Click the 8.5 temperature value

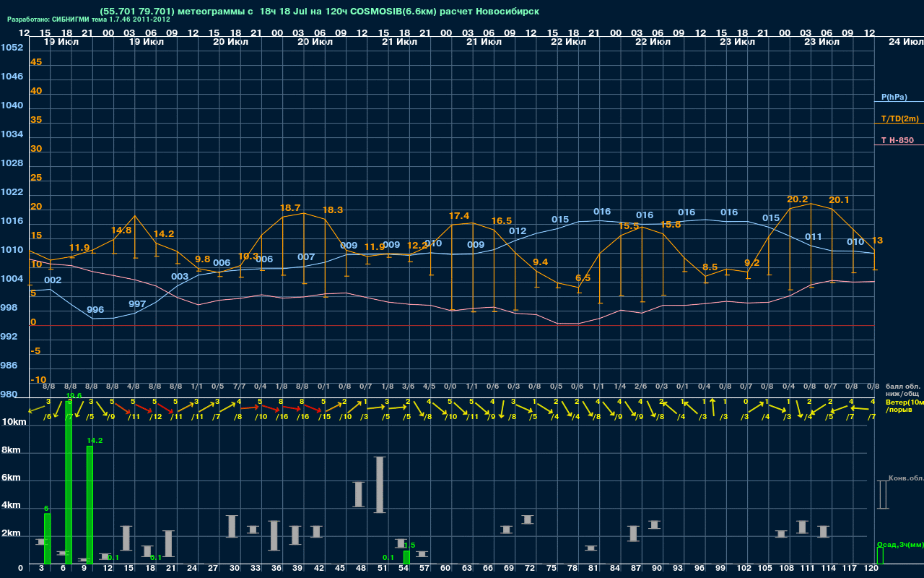point(710,267)
